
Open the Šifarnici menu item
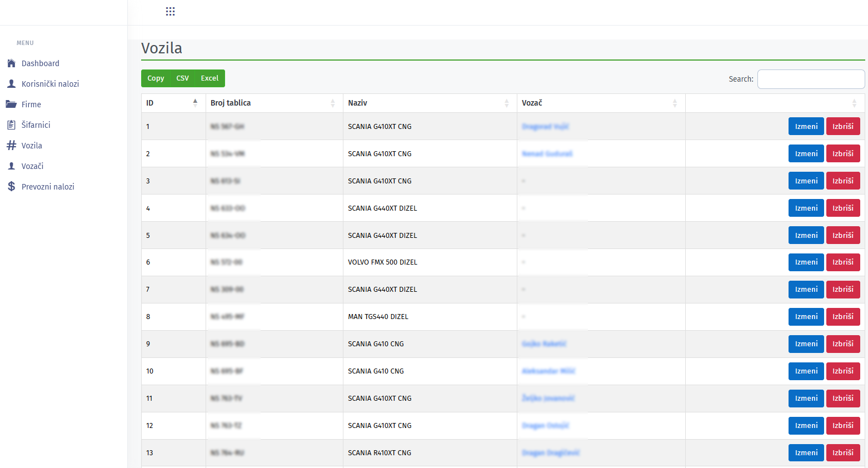coord(36,125)
